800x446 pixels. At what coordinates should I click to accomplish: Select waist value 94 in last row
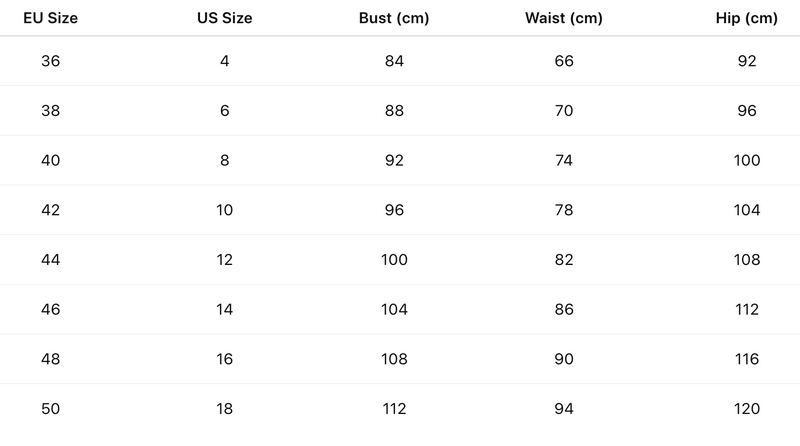pos(563,408)
